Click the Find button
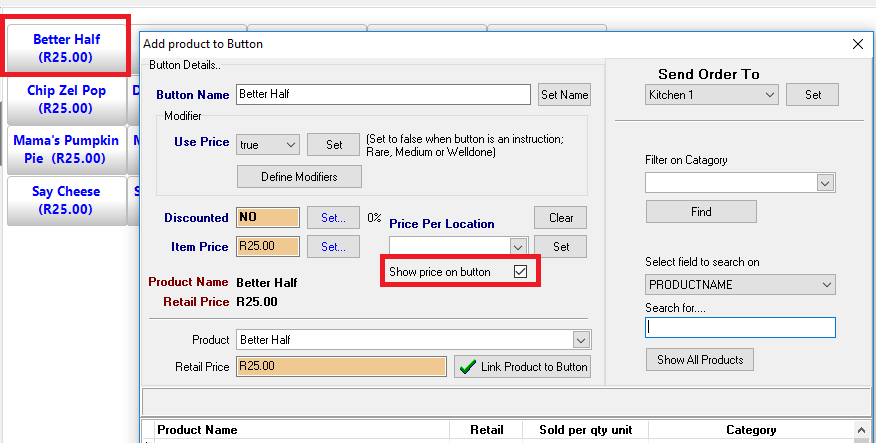 point(701,212)
